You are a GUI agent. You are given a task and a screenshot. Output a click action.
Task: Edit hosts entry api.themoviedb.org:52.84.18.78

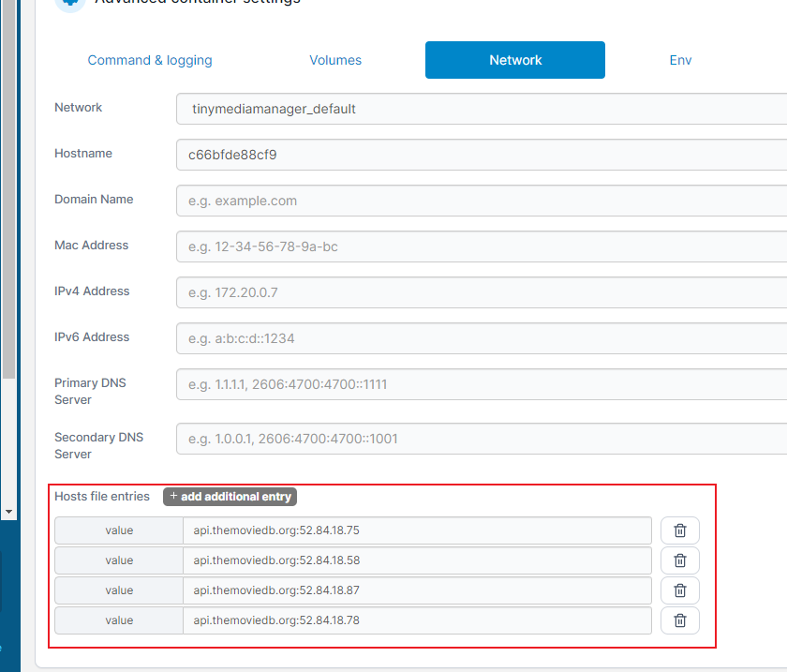coord(417,620)
